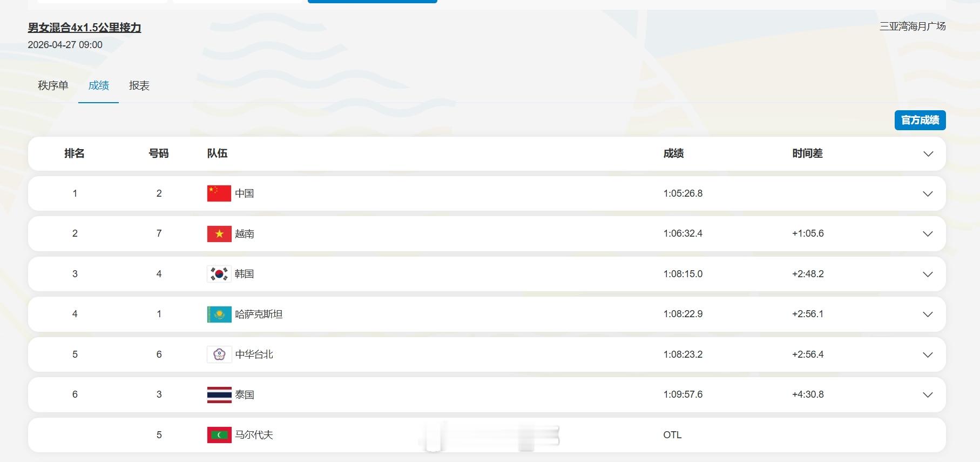Screen dimensions: 980x462
Task: Click the Chinese Taipei flag icon
Action: pos(219,354)
